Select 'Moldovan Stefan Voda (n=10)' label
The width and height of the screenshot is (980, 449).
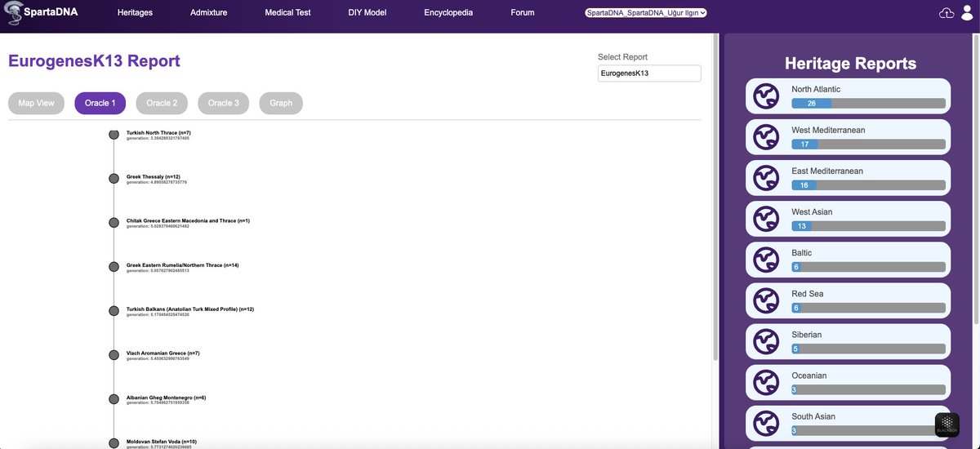point(162,441)
